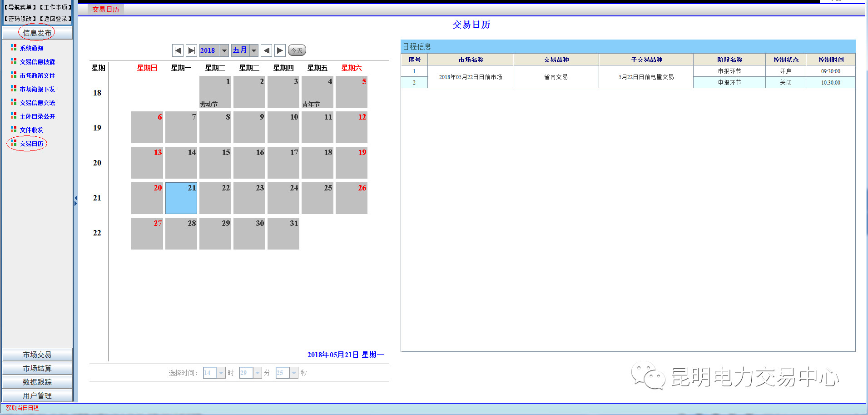Click the 【返回登录】 link
868x415 pixels.
point(55,19)
